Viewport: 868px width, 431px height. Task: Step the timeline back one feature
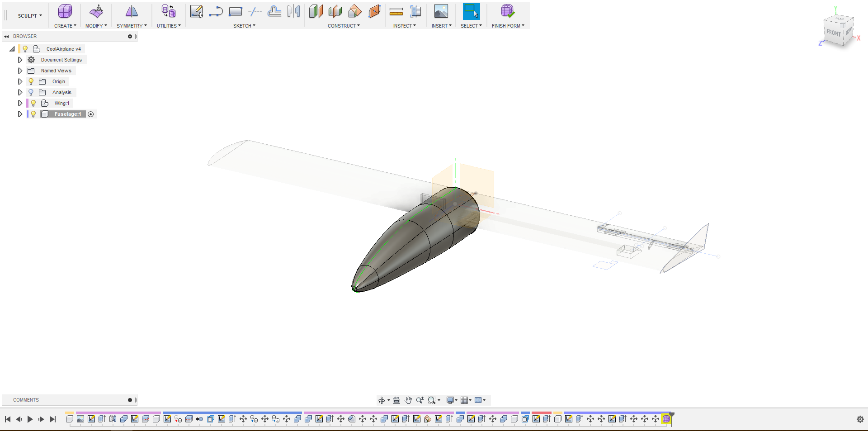19,419
